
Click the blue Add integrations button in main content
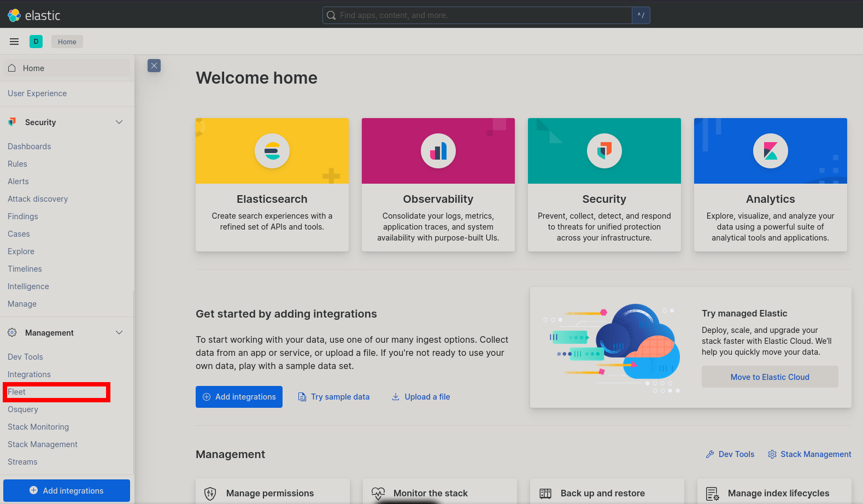click(x=239, y=397)
